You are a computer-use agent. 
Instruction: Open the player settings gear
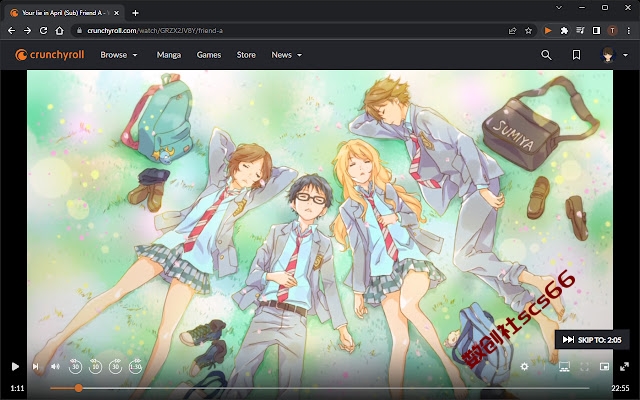coord(524,367)
